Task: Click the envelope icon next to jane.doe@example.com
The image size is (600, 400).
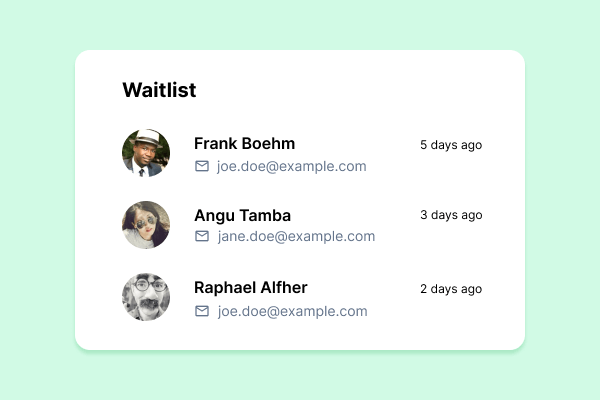Action: click(202, 236)
